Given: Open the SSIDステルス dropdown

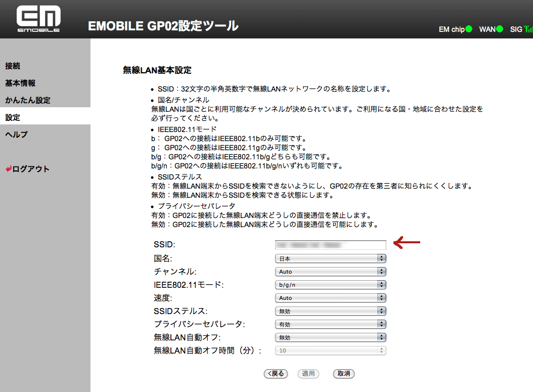Looking at the screenshot, I should point(330,311).
